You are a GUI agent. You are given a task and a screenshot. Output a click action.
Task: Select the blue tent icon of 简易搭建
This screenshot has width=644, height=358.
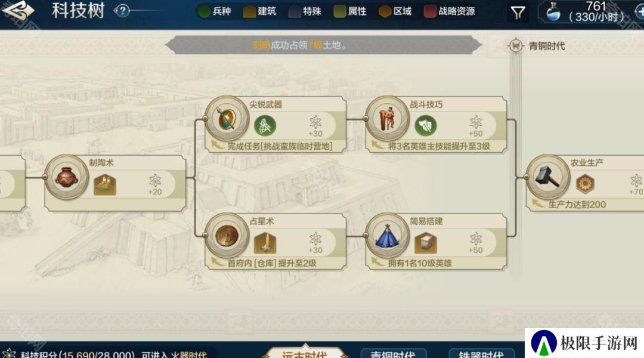coord(388,236)
